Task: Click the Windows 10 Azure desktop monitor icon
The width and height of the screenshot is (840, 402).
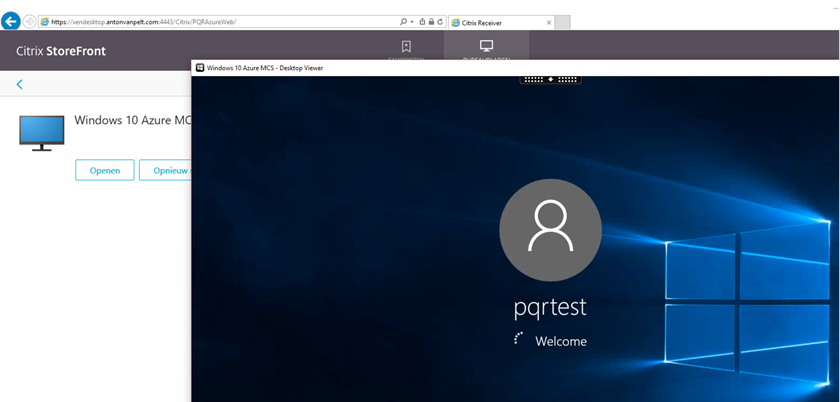Action: [x=42, y=132]
